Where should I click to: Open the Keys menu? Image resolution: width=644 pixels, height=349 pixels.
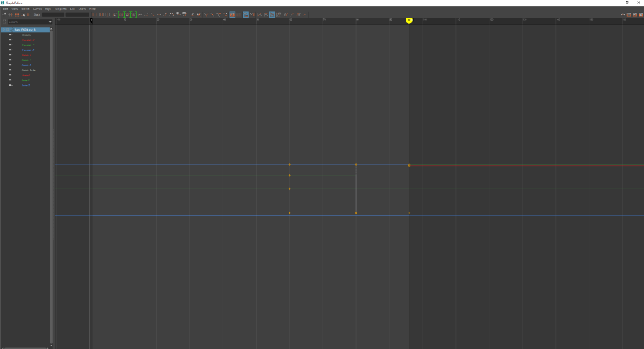pos(48,9)
